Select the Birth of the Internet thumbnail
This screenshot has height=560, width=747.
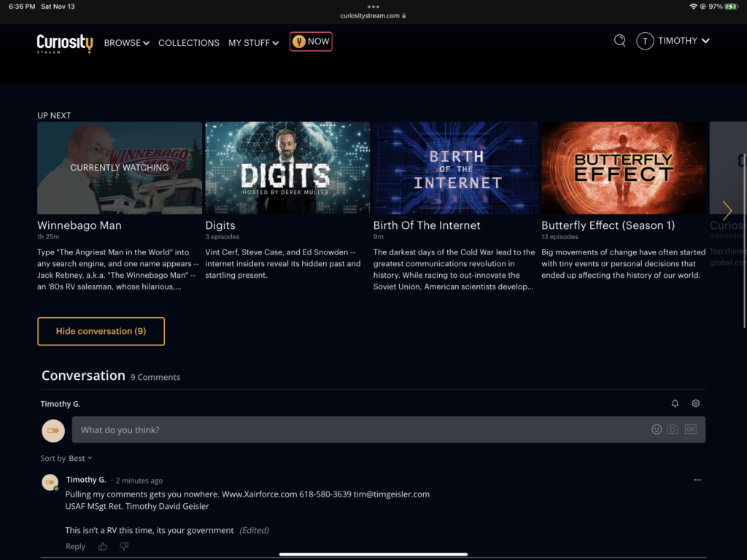(455, 168)
